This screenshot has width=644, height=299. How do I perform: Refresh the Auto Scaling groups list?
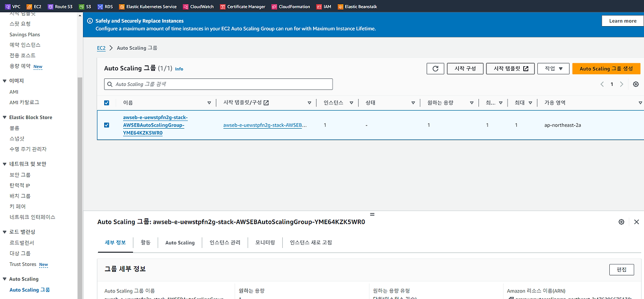435,69
